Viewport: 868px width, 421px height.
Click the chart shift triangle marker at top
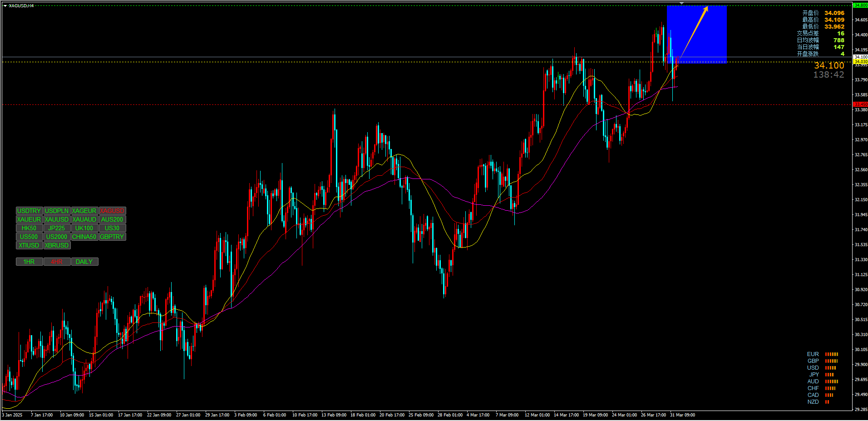[x=681, y=3]
